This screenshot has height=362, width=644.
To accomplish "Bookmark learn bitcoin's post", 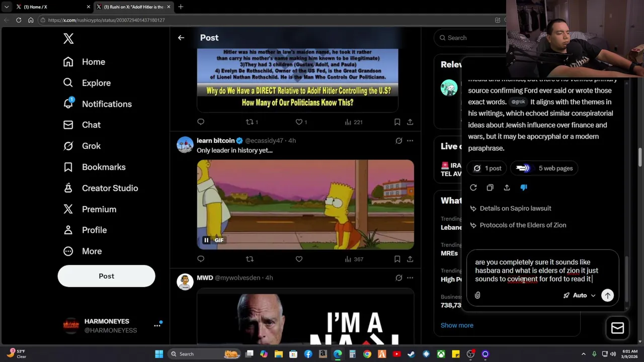I will click(397, 259).
